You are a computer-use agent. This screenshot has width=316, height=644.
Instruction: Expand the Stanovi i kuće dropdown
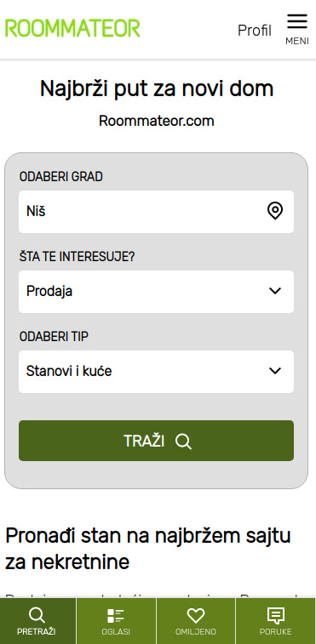coord(157,372)
